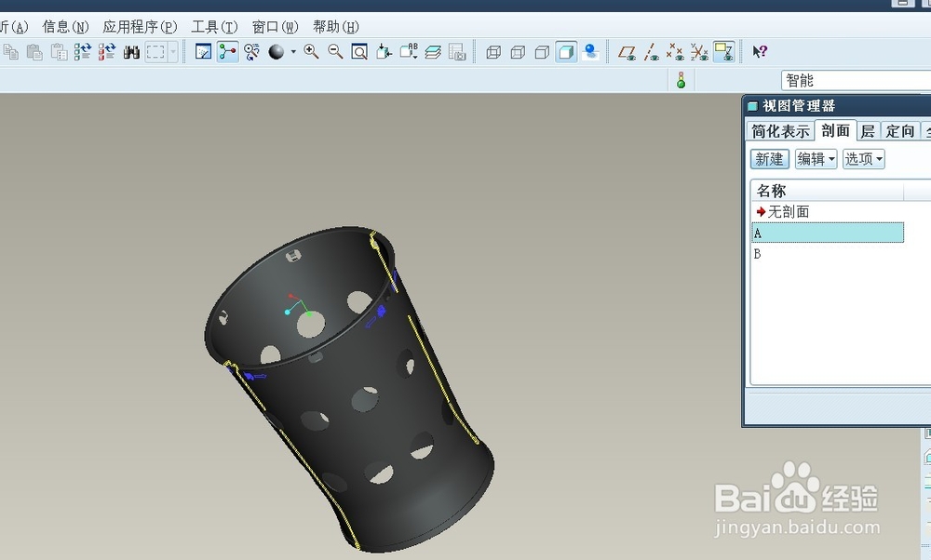Click the Repaint screen icon

[x=203, y=52]
